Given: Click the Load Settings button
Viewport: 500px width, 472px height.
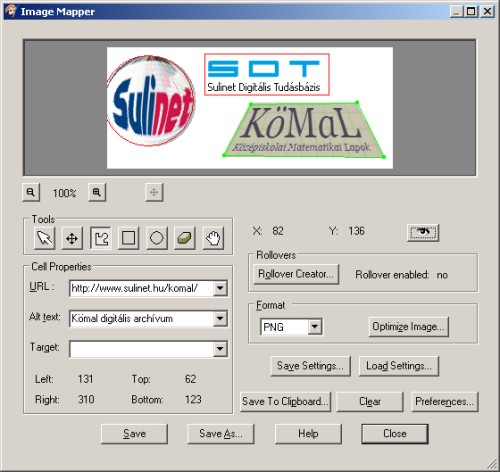Looking at the screenshot, I should (x=399, y=366).
